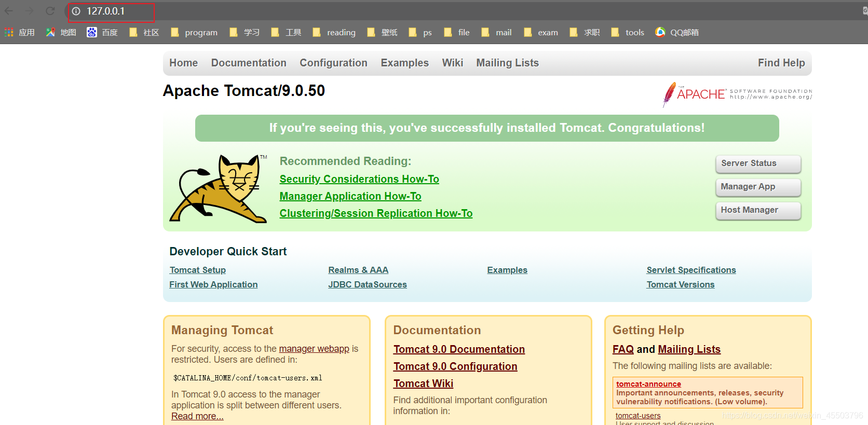Open the program bookmark folder
Viewport: 868px width, 425px height.
(194, 32)
